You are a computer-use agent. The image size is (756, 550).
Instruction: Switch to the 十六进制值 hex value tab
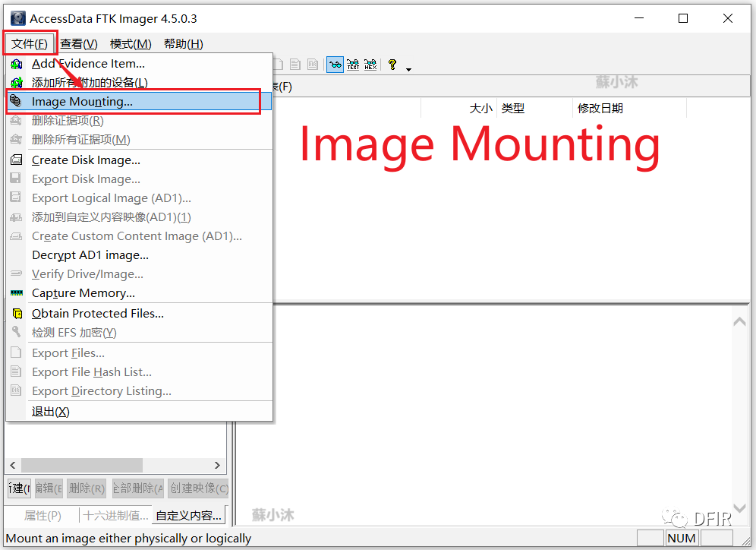[115, 516]
